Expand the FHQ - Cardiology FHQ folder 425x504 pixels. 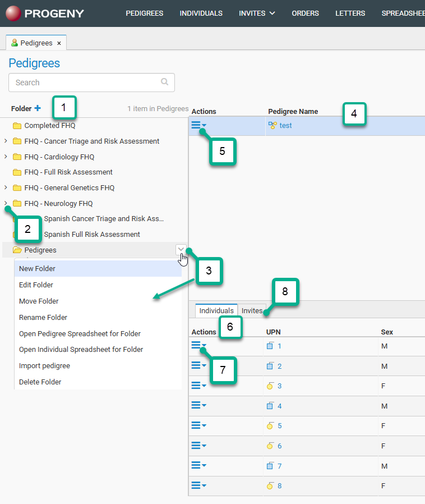point(6,157)
